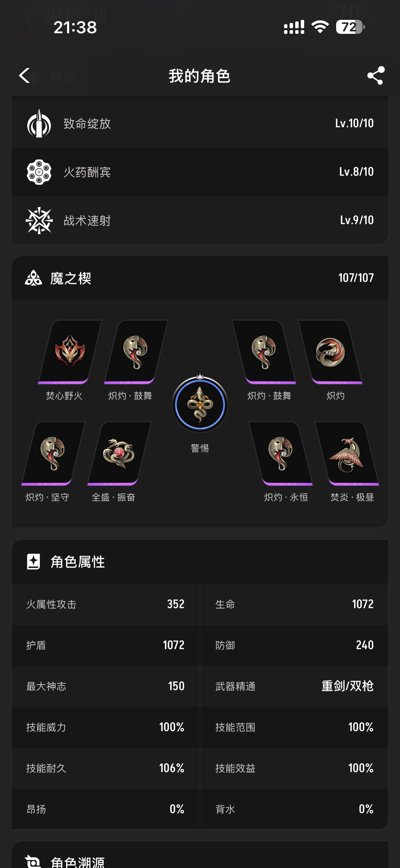400x868 pixels.
Task: Tap the back arrow icon
Action: pos(24,75)
